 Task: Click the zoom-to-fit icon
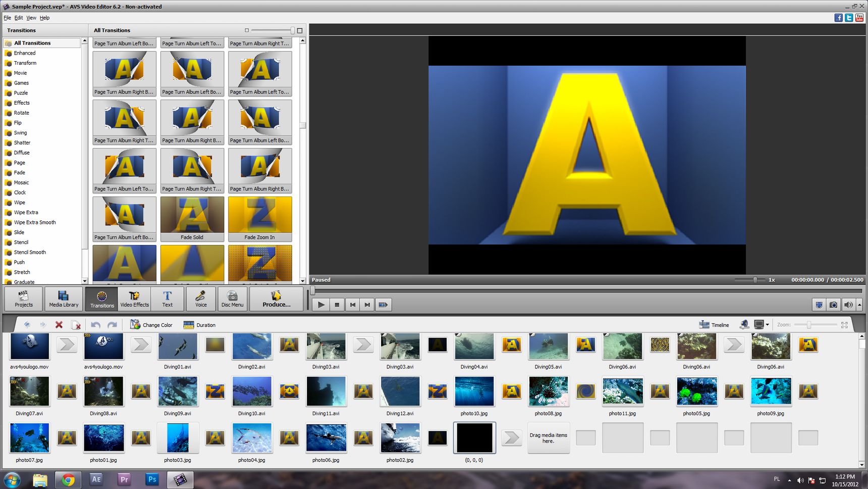(x=844, y=325)
